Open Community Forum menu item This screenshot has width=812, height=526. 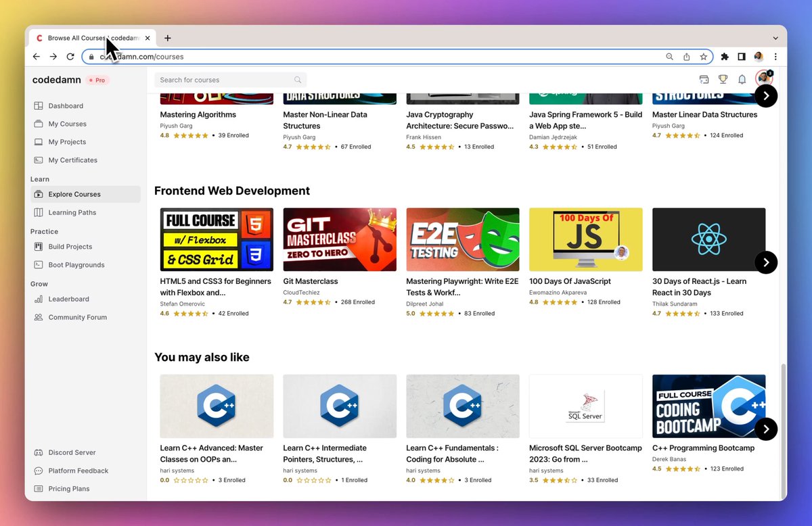coord(86,317)
